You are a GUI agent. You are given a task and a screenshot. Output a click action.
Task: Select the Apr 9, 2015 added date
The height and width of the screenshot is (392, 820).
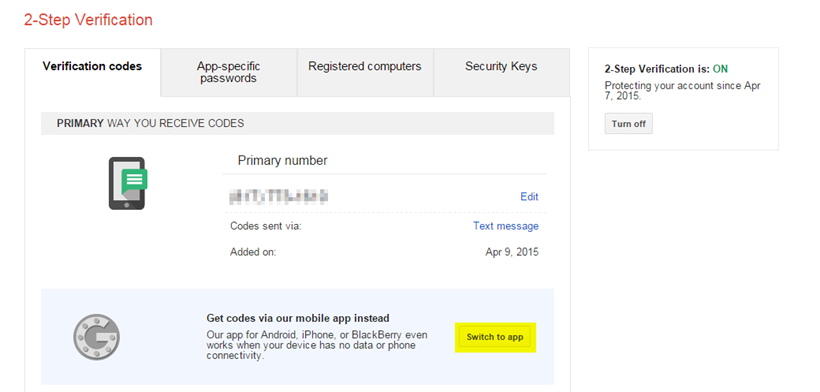[512, 252]
